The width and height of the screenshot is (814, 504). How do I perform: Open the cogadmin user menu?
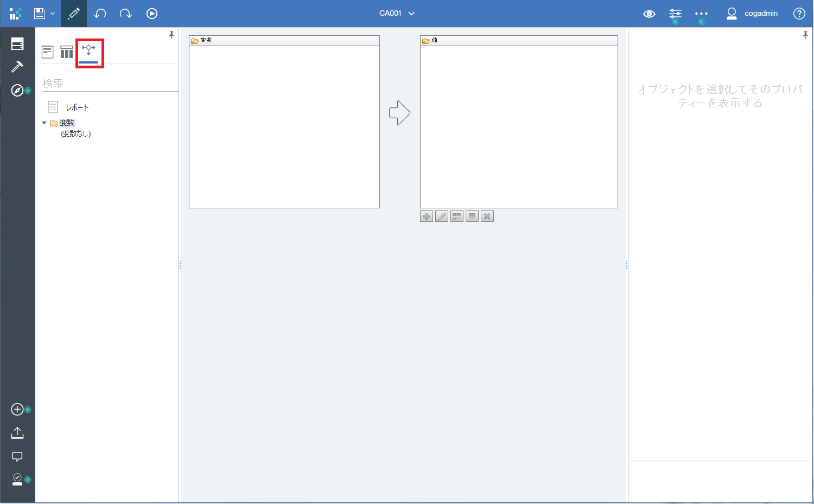pyautogui.click(x=752, y=14)
